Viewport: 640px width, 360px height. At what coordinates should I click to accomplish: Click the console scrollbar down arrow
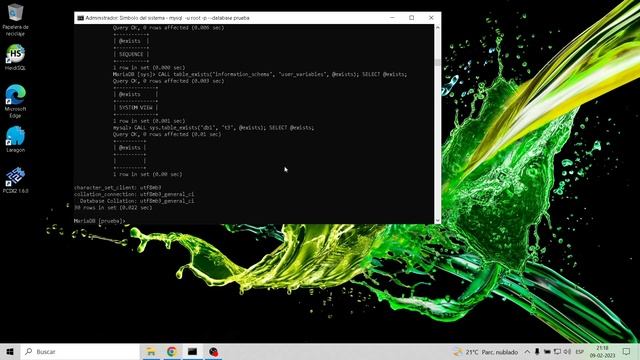tap(438, 220)
